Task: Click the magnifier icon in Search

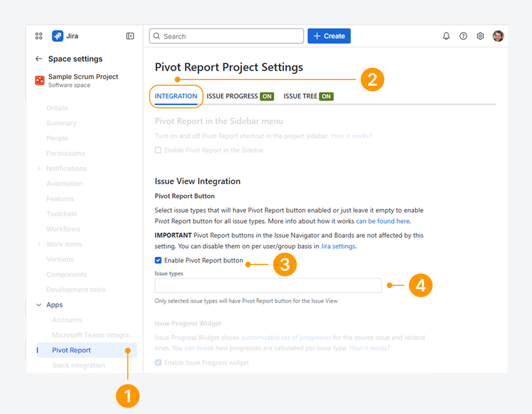Action: coord(157,36)
